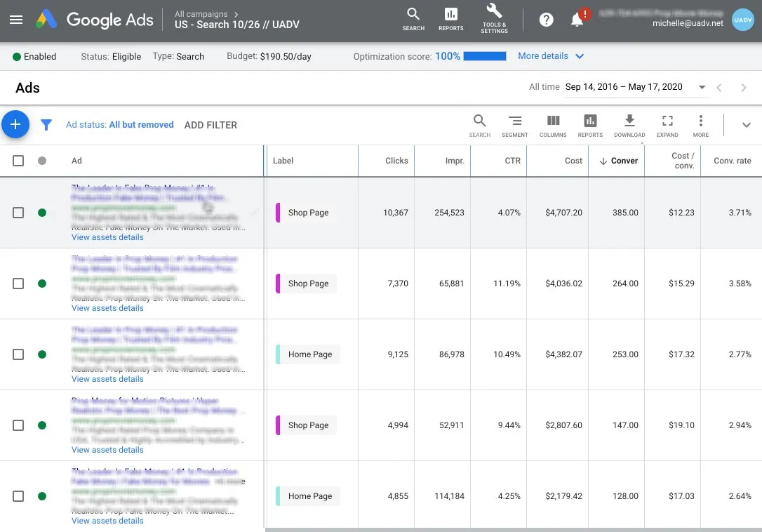This screenshot has width=762, height=532.
Task: Check the select-all checkbox in the table header
Action: (18, 161)
